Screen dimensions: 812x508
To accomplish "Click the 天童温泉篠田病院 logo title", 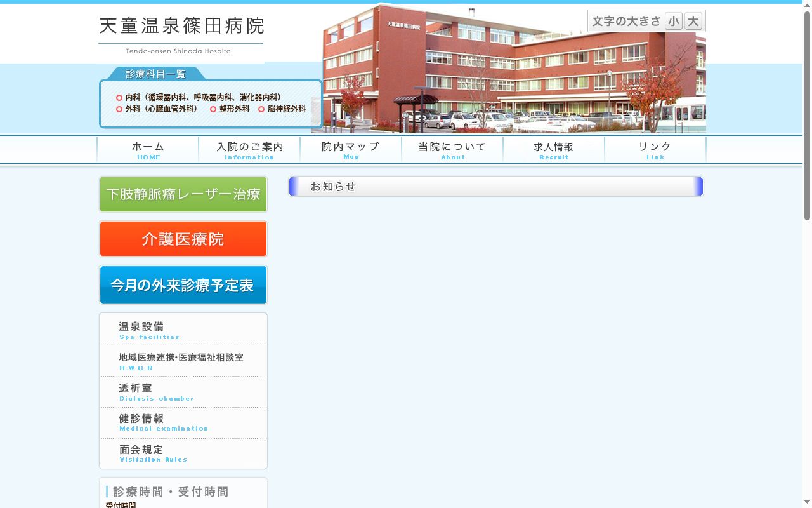I will pos(181,26).
